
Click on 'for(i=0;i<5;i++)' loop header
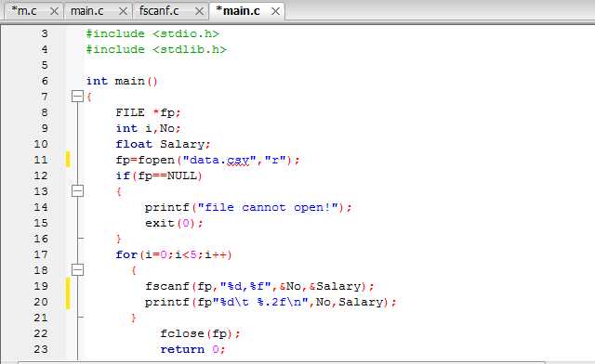[174, 254]
